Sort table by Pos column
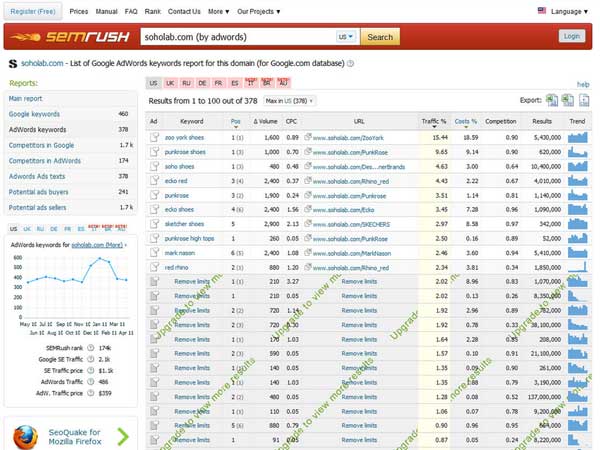600x450 pixels. point(235,122)
